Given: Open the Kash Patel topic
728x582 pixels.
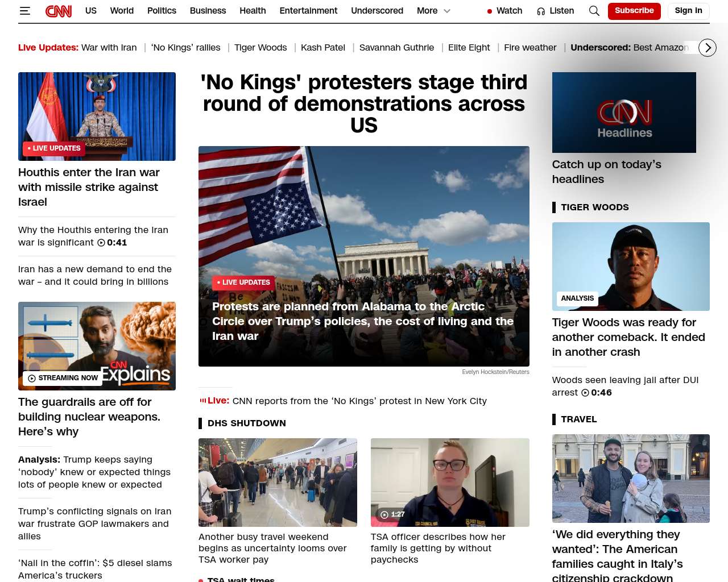Looking at the screenshot, I should click(323, 48).
